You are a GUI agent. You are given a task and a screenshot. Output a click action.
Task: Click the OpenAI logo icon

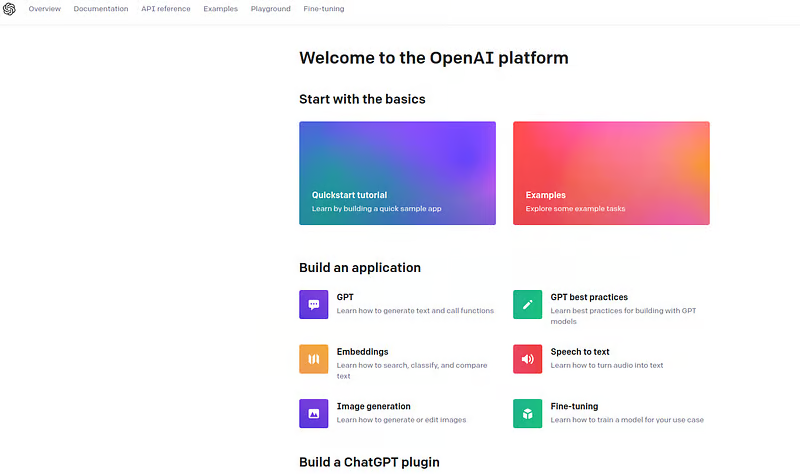(x=10, y=9)
